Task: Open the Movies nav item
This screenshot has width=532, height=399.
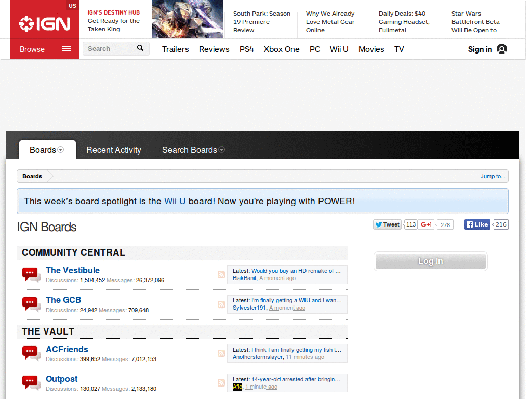Action: click(371, 49)
